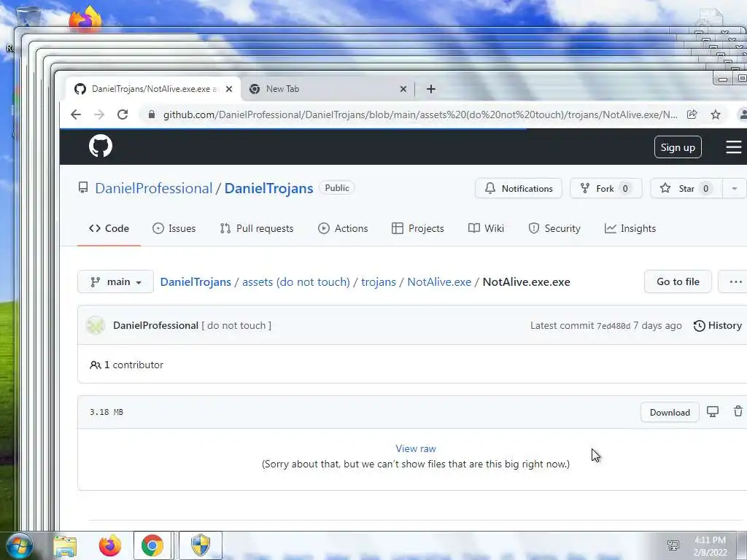The width and height of the screenshot is (747, 560).
Task: Click DanielProfessional avatar in commit row
Action: [96, 325]
